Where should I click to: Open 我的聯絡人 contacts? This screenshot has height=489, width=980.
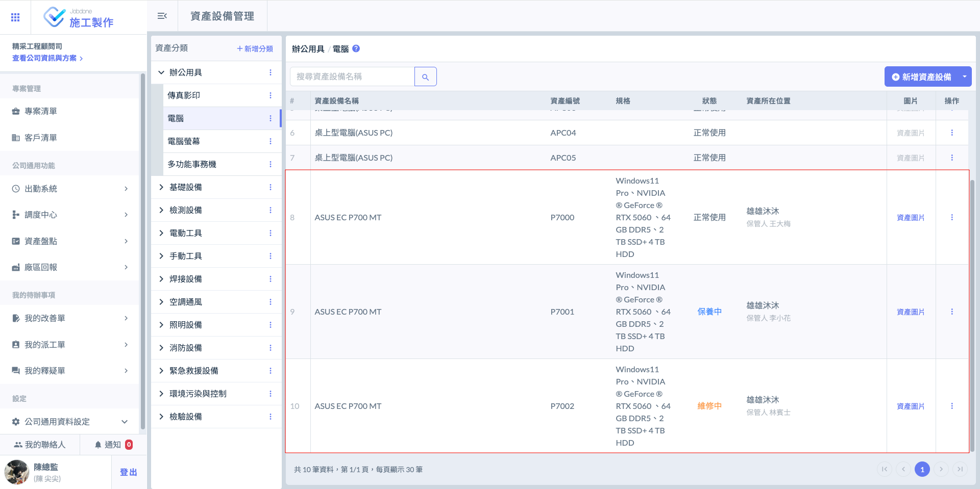40,445
